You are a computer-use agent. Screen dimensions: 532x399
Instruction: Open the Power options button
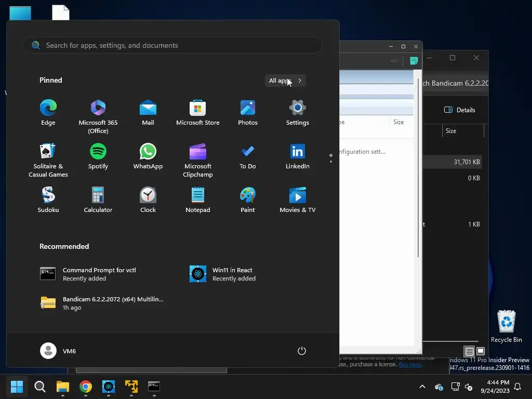tap(302, 351)
